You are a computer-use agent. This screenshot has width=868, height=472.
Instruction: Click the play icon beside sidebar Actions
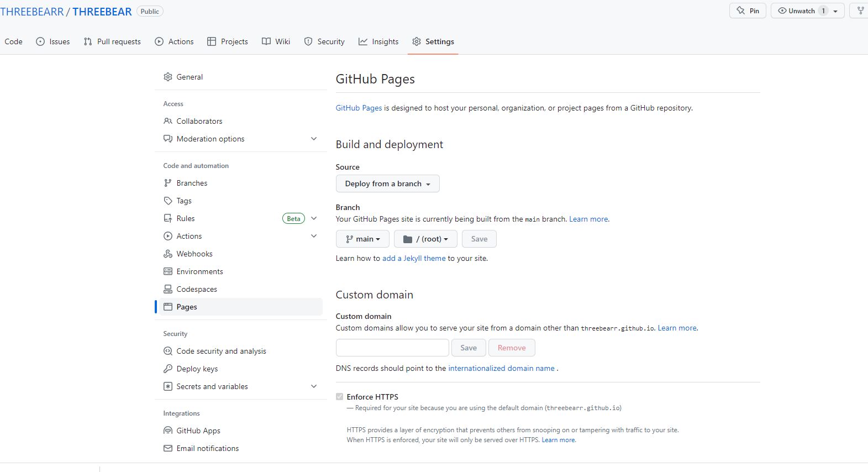[x=168, y=236]
